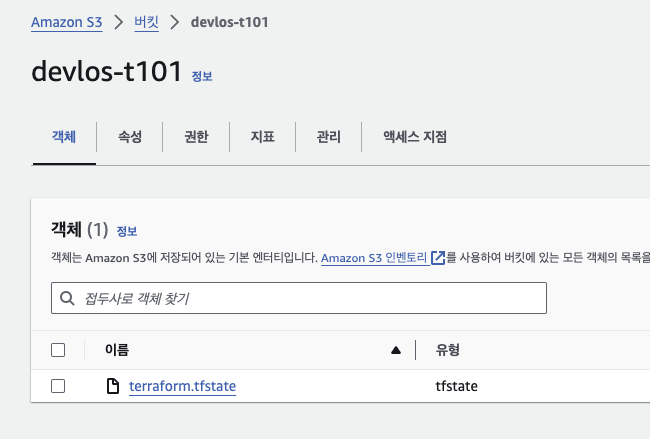Open the Amazon S3 인벤토리 link
The height and width of the screenshot is (439, 650).
point(374,258)
